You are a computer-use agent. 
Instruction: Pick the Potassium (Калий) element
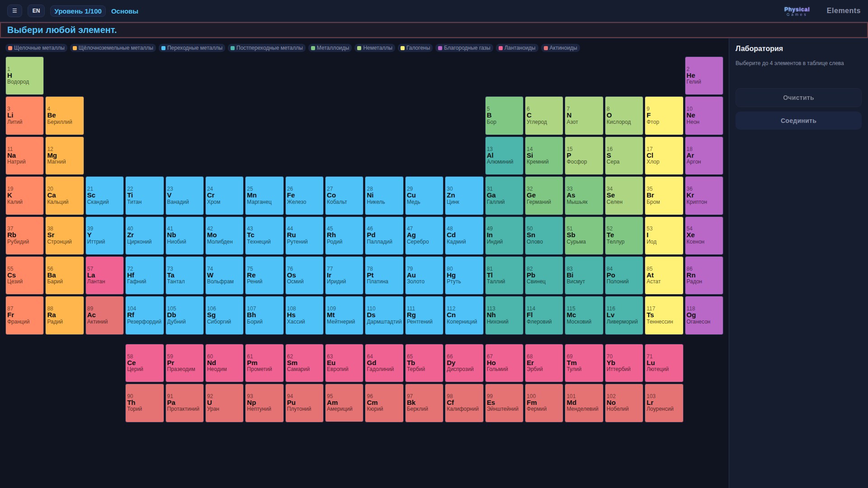[x=25, y=196]
